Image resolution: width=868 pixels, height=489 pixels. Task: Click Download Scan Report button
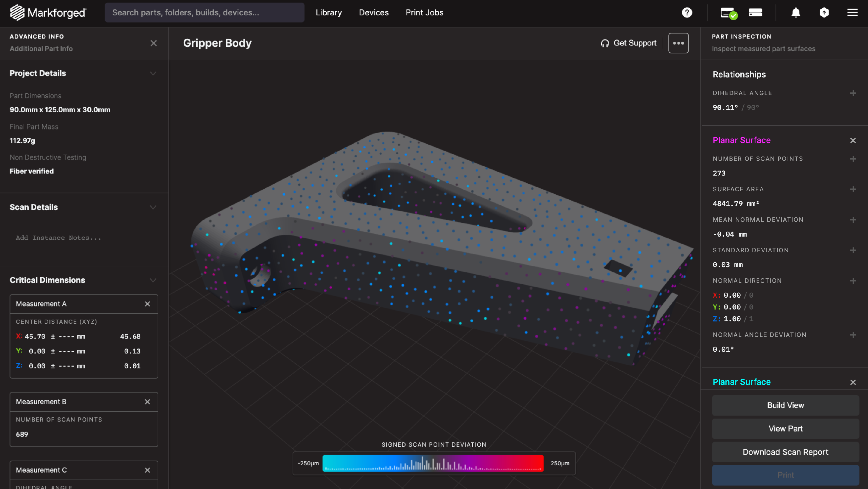pos(785,452)
